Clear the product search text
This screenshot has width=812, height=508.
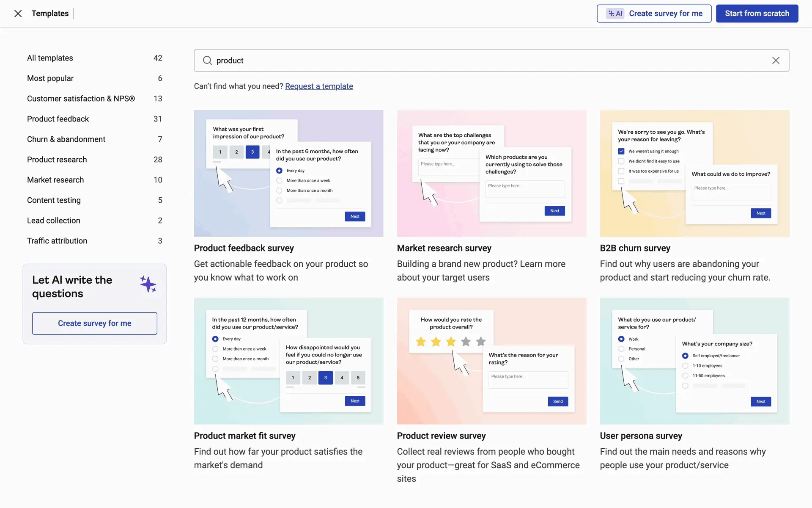[x=776, y=61]
